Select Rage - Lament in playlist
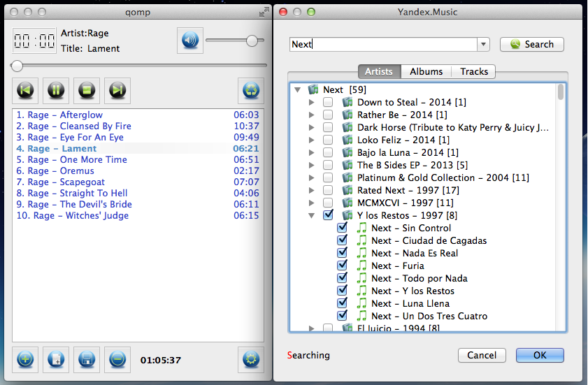 click(138, 148)
